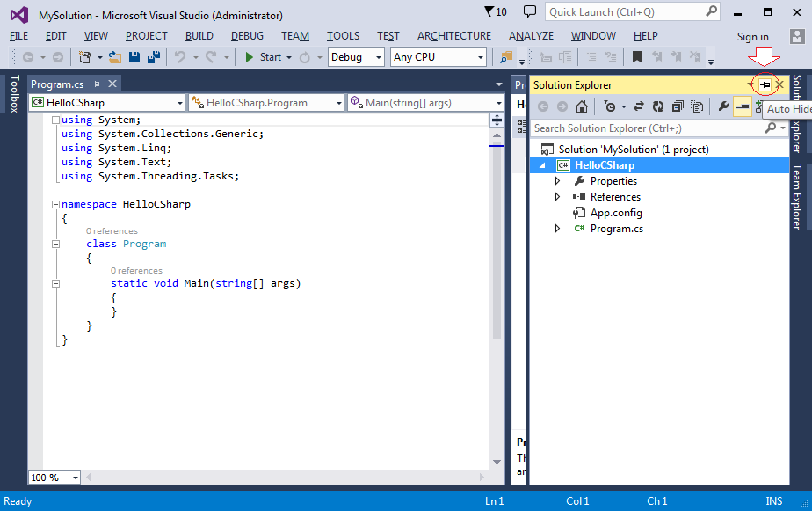Viewport: 812px width, 511px height.
Task: Click Sync with Active Document icon
Action: tap(639, 106)
